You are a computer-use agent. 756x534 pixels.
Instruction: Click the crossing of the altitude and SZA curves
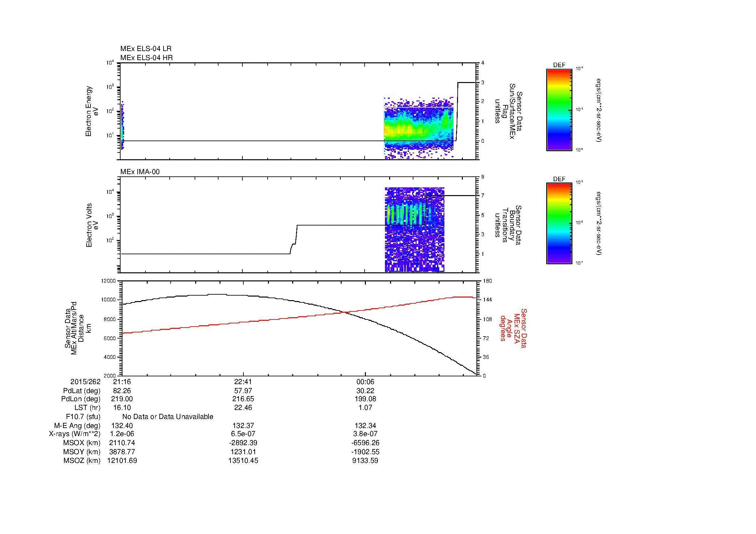[x=345, y=312]
